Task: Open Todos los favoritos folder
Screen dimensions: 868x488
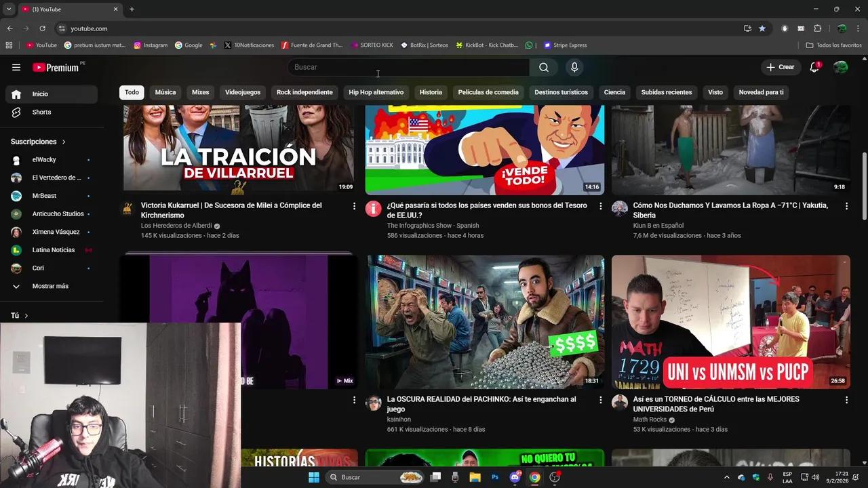Action: (833, 45)
